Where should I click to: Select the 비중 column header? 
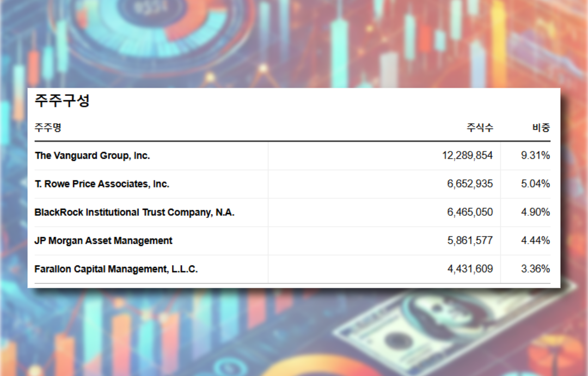(x=541, y=128)
